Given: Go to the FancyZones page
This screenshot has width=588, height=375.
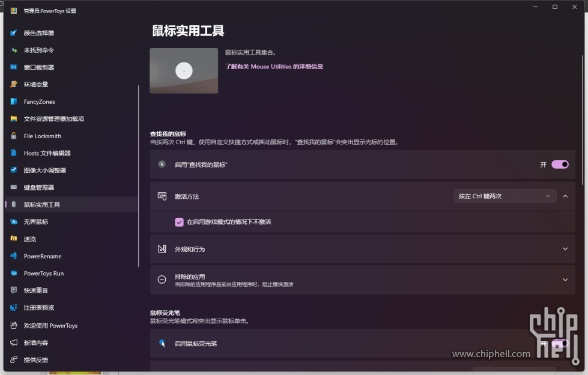Looking at the screenshot, I should tap(71, 102).
